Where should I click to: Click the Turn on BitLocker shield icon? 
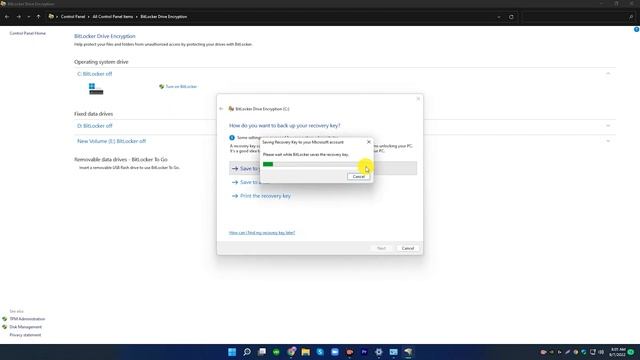click(x=161, y=87)
